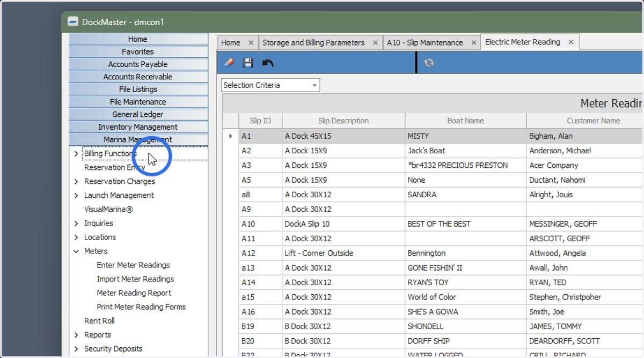Select Lift - Corner Outside cell
The image size is (644, 358).
click(x=343, y=253)
